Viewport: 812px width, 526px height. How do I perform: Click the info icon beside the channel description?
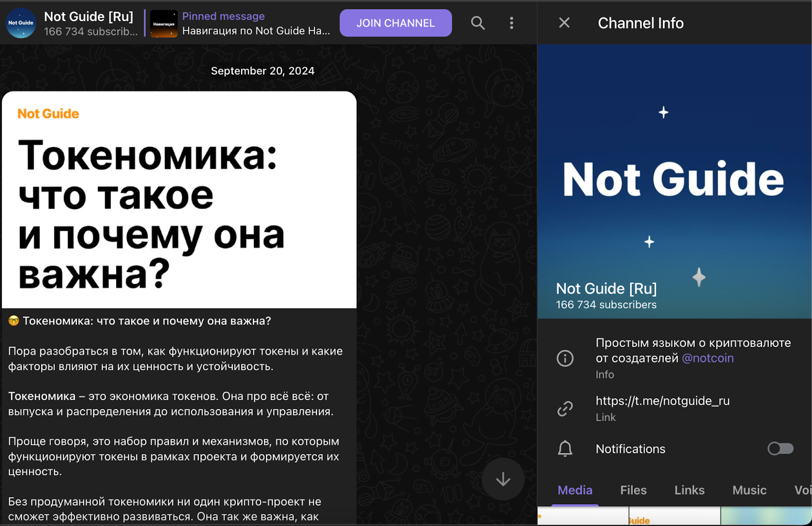point(565,358)
